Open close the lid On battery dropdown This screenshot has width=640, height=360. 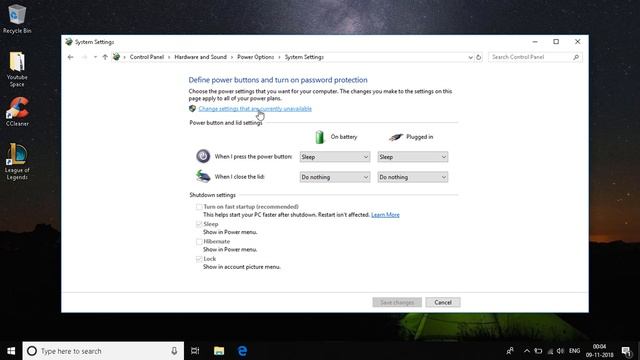click(335, 177)
